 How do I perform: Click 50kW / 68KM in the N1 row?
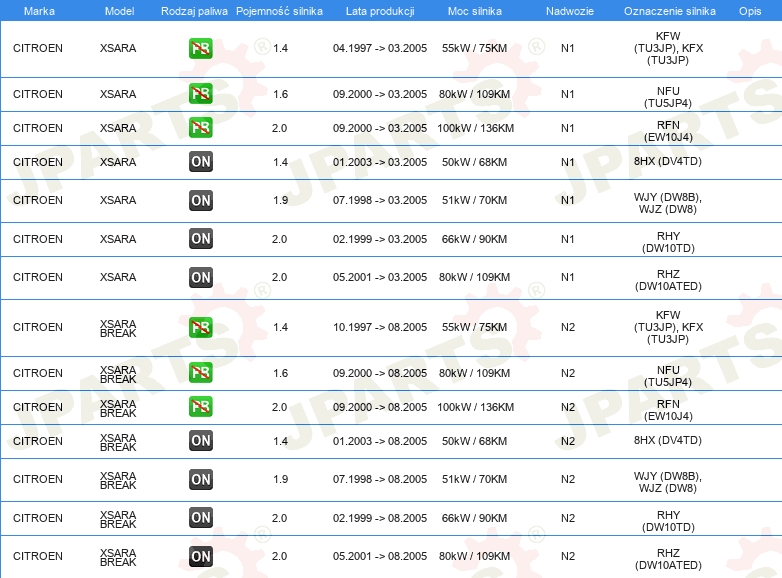474,162
